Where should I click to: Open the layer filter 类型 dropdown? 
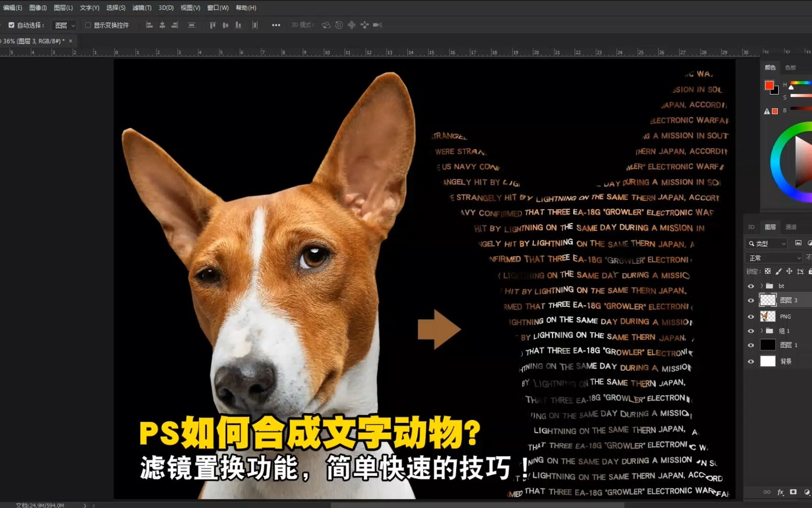pyautogui.click(x=766, y=243)
